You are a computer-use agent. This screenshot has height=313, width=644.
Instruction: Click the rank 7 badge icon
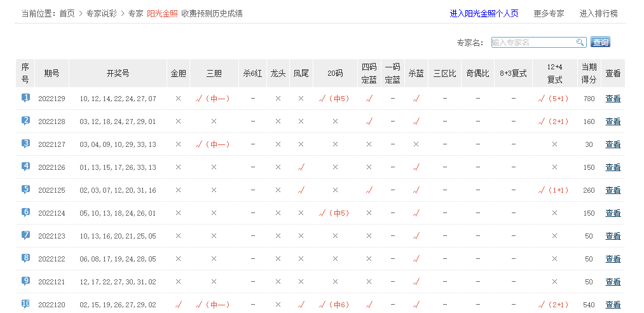[25, 235]
